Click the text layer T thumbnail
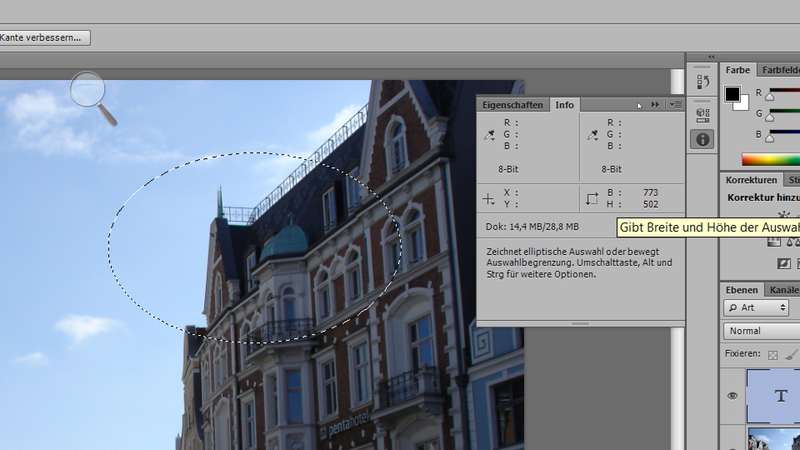The width and height of the screenshot is (800, 450). coord(781,395)
